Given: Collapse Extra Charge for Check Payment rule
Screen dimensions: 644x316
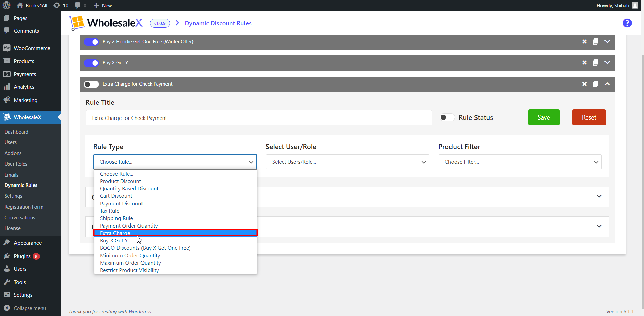Looking at the screenshot, I should tap(607, 84).
